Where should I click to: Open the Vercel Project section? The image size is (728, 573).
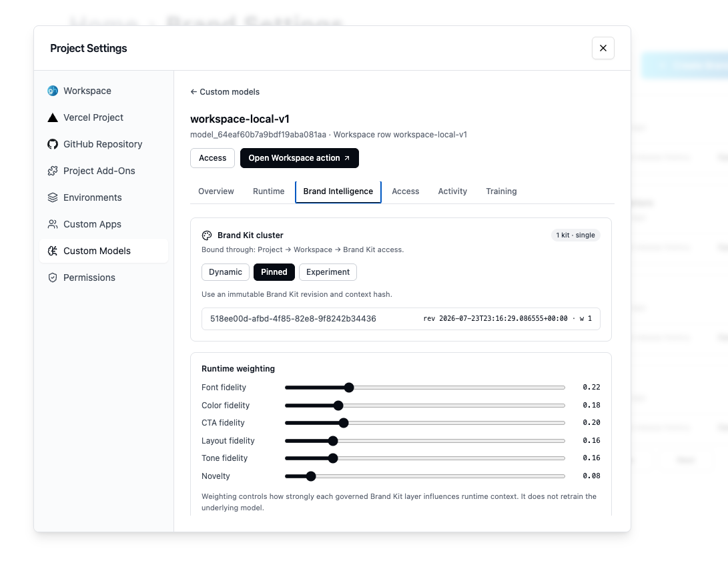tap(103, 117)
